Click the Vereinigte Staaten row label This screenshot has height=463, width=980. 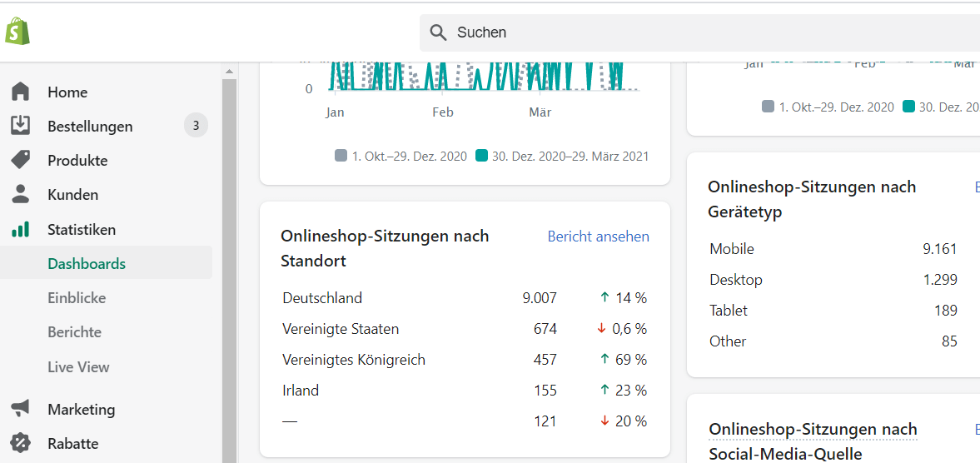341,329
